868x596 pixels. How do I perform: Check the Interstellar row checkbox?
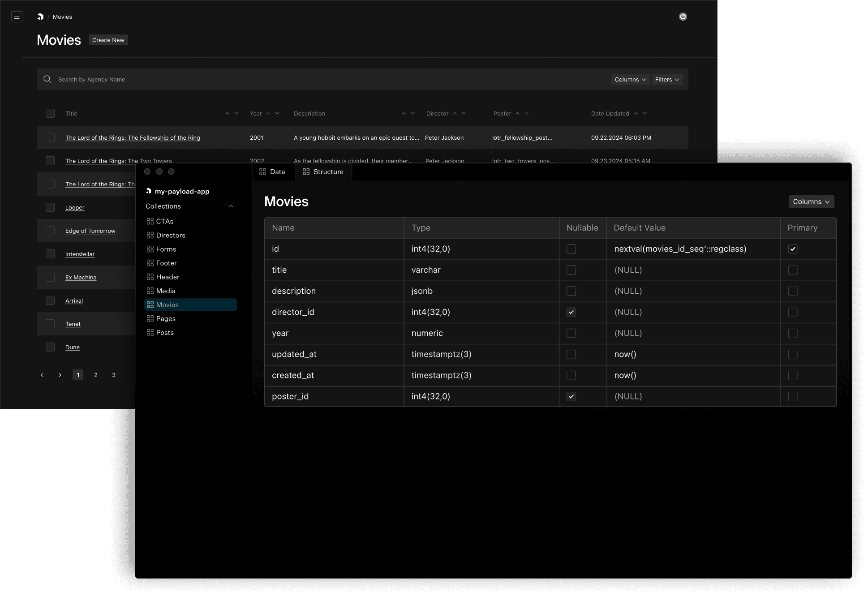tap(50, 254)
